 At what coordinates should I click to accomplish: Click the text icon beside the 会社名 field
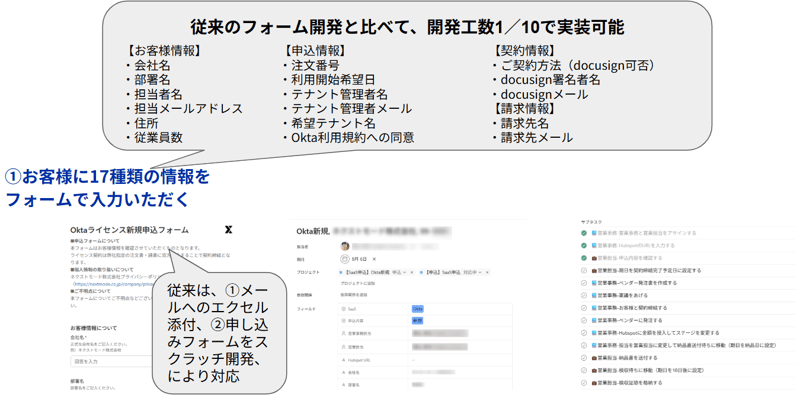point(343,372)
